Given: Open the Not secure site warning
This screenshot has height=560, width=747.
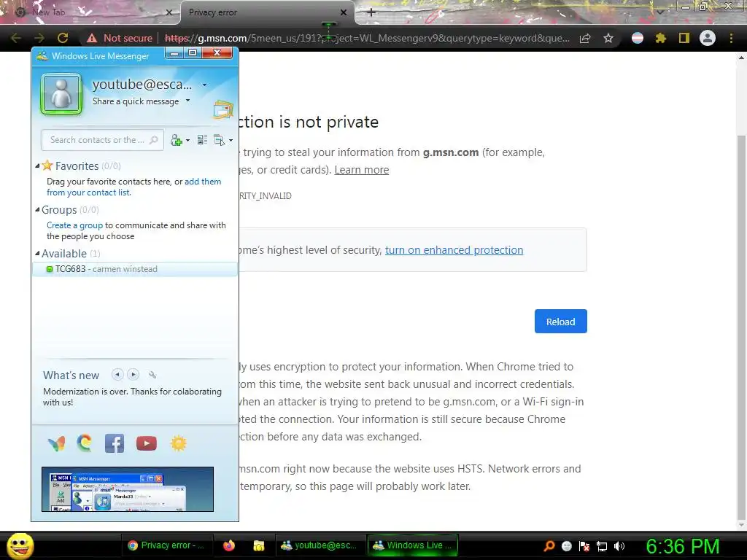Looking at the screenshot, I should (119, 38).
